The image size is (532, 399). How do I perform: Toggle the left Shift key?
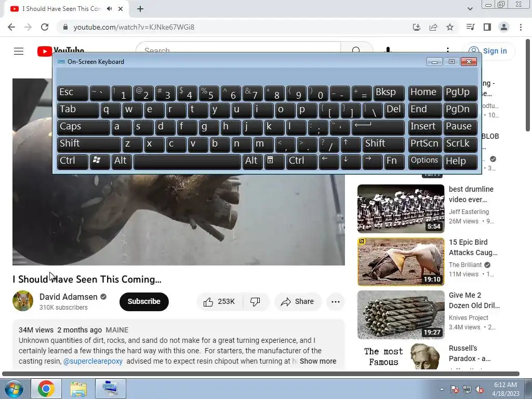pyautogui.click(x=89, y=144)
